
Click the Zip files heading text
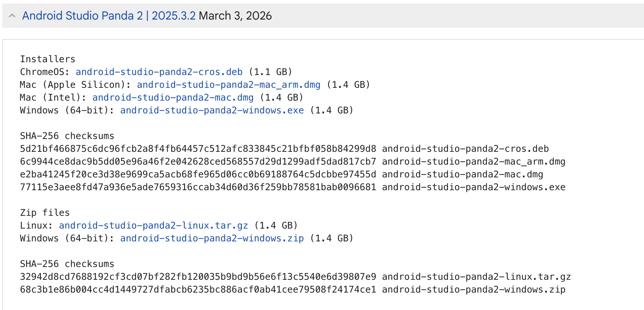click(45, 213)
